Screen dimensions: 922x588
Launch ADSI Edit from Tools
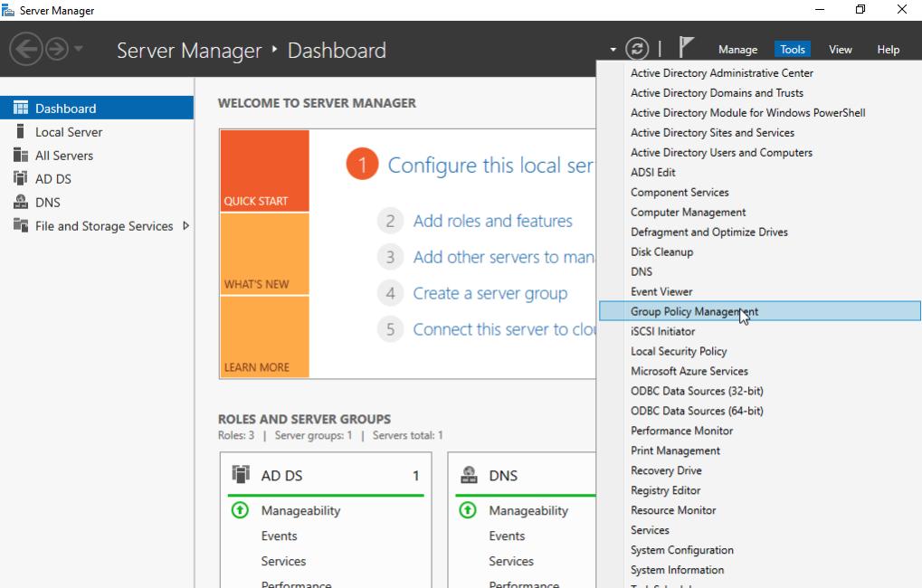[760, 172]
